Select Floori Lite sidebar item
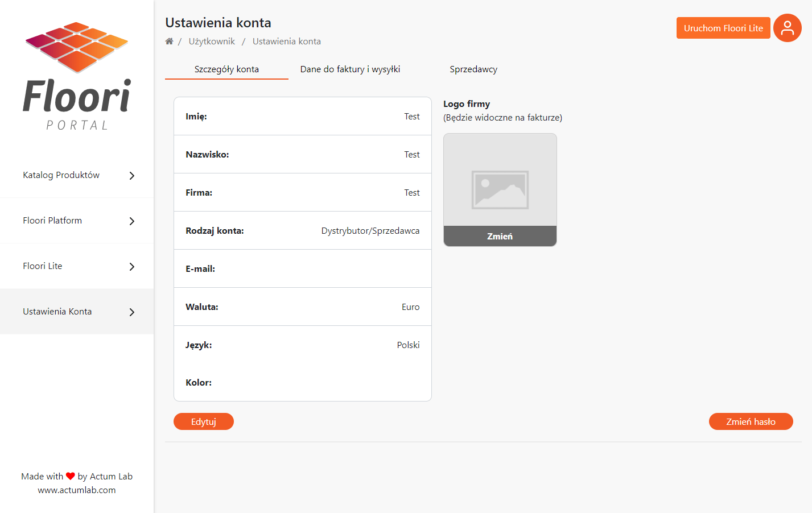The height and width of the screenshot is (513, 812). click(x=77, y=266)
